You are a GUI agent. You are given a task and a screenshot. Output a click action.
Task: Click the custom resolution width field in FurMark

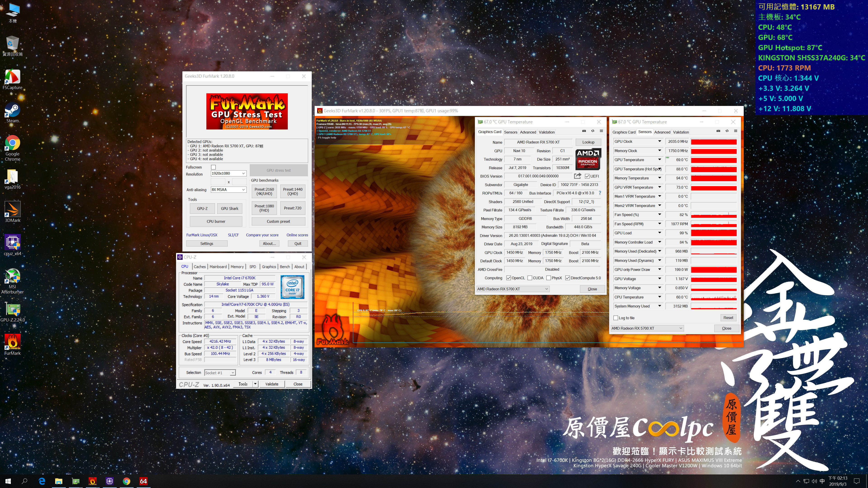click(218, 182)
